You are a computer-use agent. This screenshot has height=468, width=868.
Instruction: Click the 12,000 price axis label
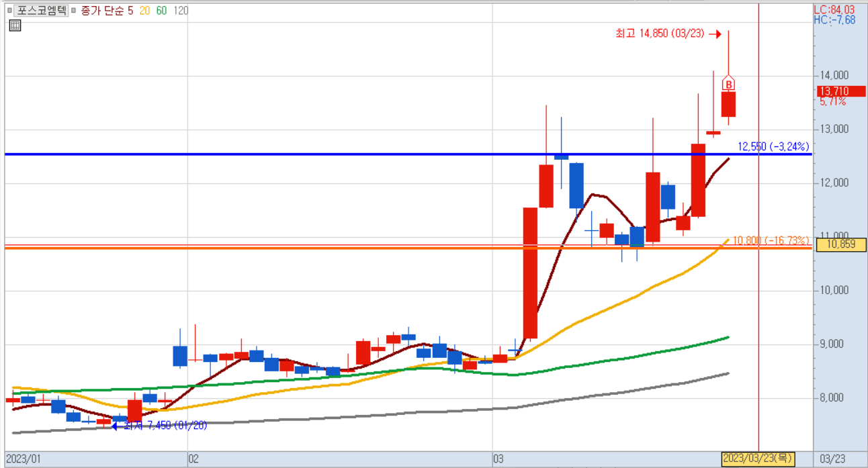pos(834,183)
